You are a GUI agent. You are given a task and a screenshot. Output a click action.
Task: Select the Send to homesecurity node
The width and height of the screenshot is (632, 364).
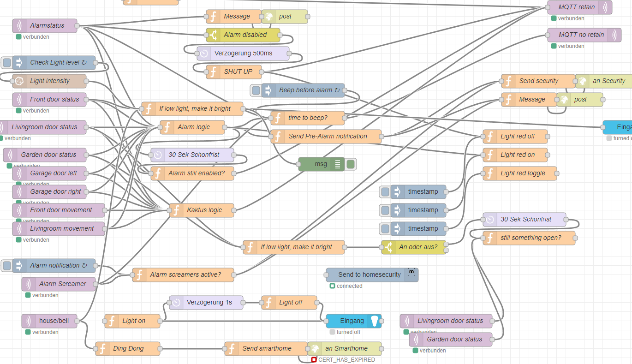(x=369, y=275)
